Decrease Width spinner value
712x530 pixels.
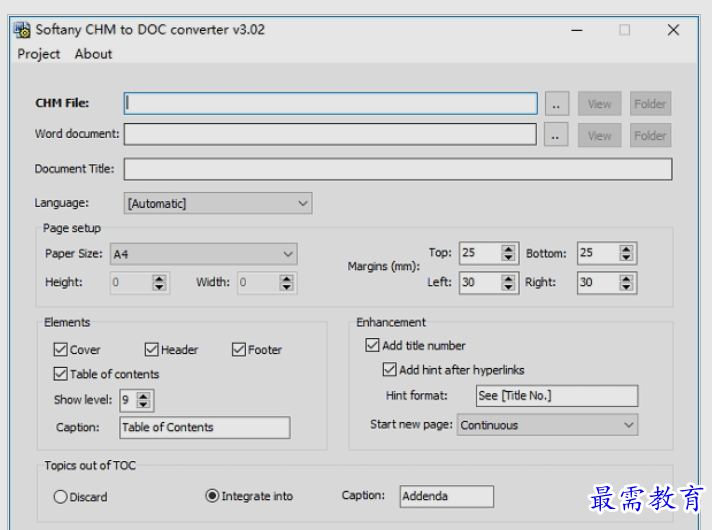pos(286,287)
